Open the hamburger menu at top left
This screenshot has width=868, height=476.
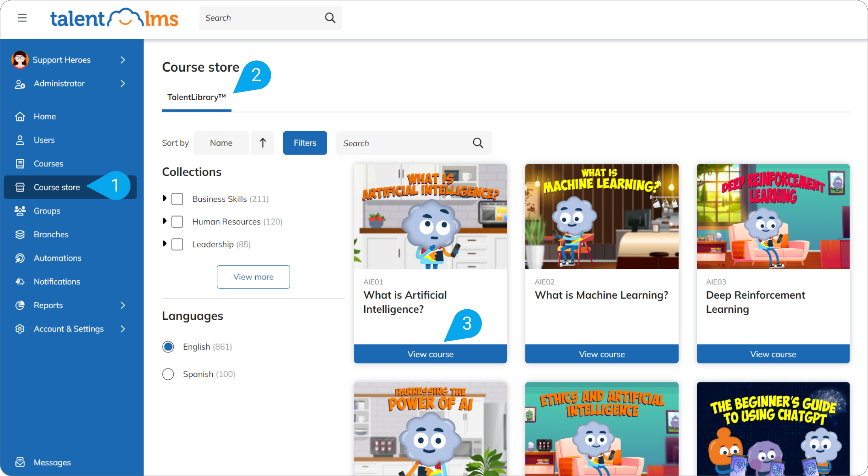pos(22,18)
